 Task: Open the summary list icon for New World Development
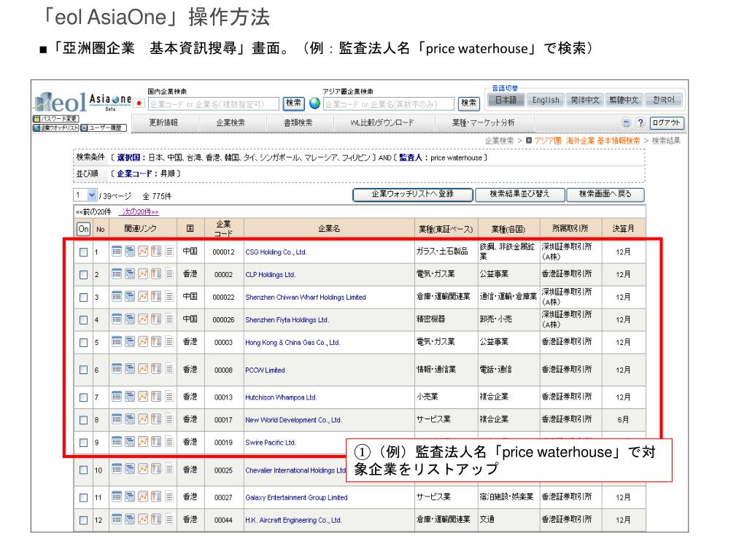(117, 419)
